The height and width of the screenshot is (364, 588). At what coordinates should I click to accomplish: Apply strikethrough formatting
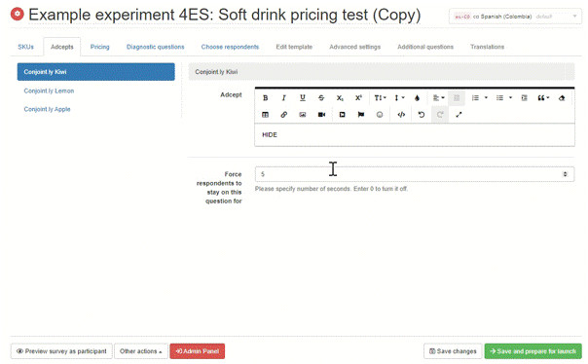pyautogui.click(x=321, y=98)
